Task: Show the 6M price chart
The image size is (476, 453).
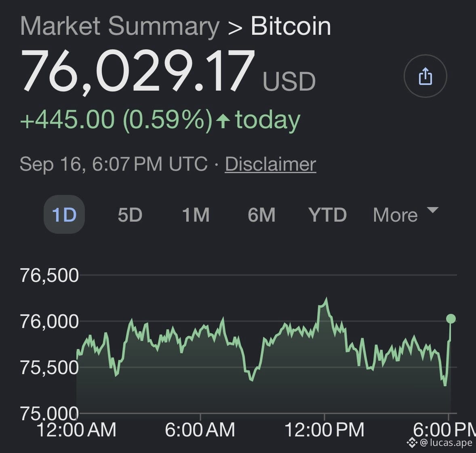Action: click(261, 215)
